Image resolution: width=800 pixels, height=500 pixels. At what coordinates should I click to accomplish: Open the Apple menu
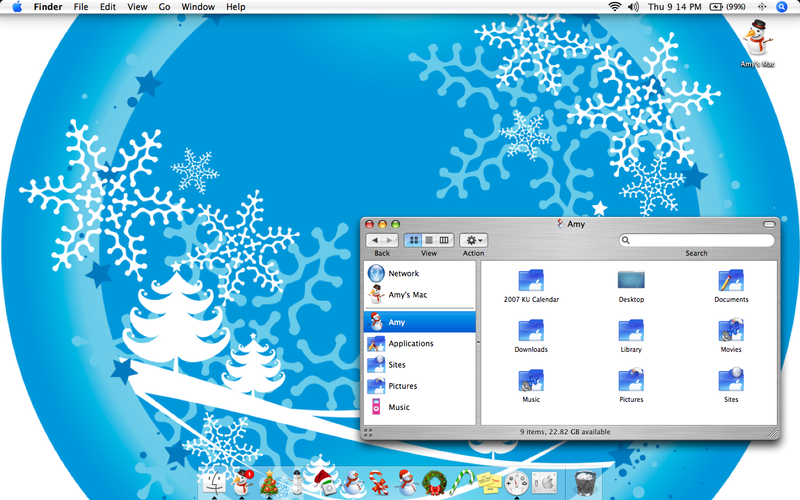(17, 7)
